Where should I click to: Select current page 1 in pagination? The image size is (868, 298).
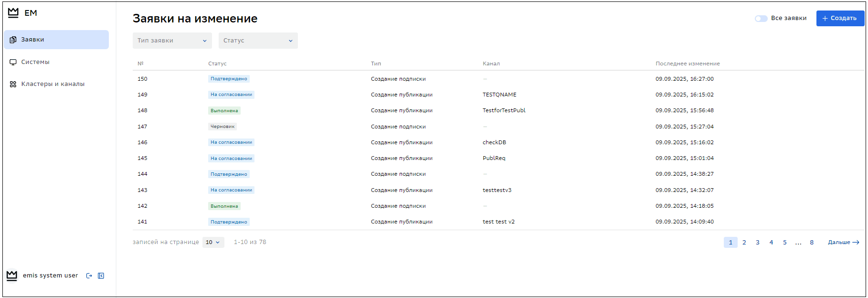click(x=730, y=243)
